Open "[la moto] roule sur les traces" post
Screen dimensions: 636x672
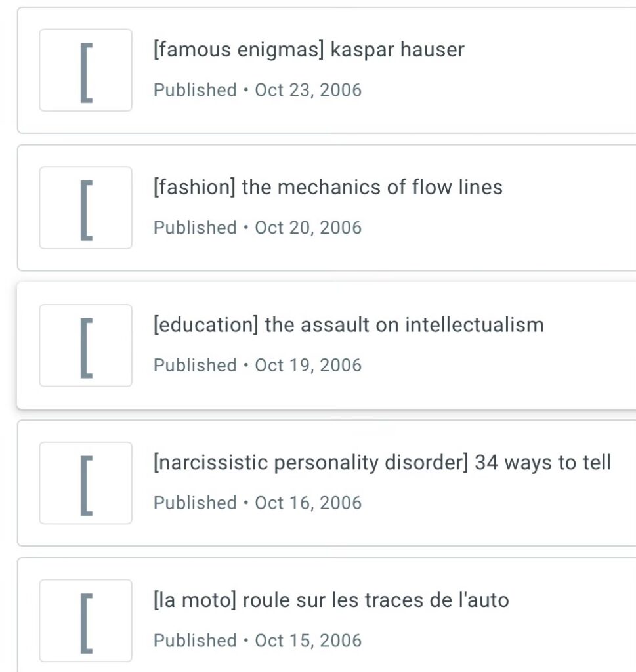point(331,600)
